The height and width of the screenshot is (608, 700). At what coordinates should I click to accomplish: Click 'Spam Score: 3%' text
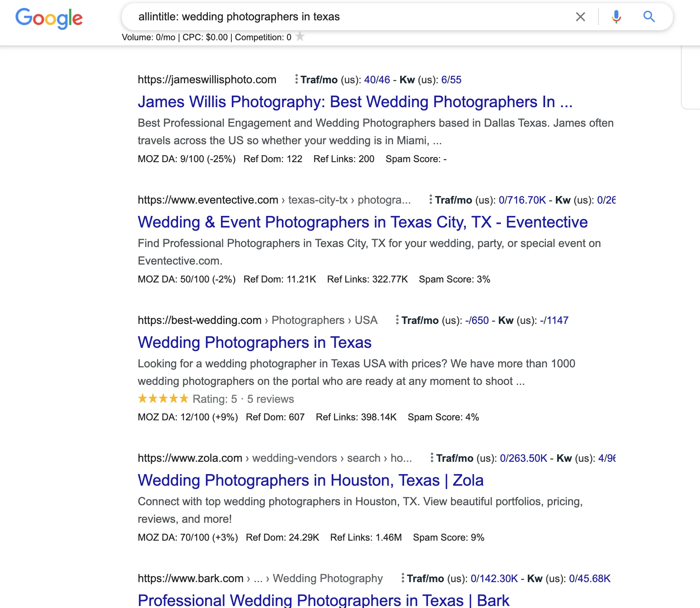click(454, 279)
